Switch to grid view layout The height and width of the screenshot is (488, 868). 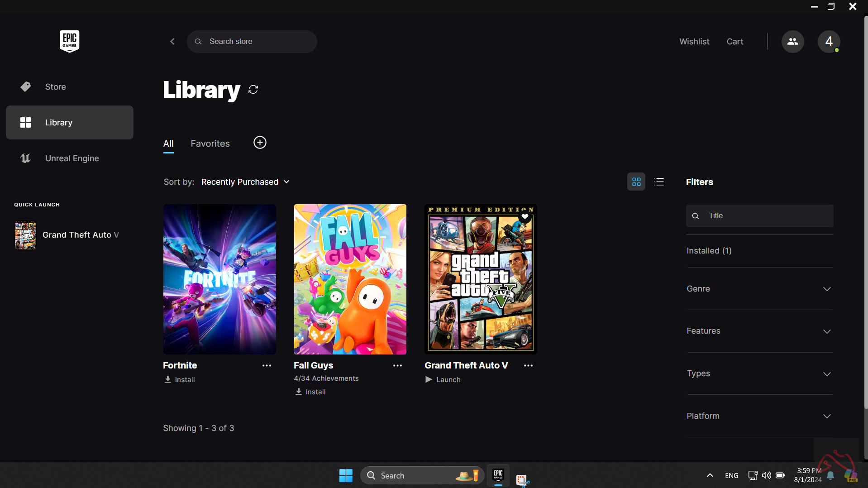636,182
